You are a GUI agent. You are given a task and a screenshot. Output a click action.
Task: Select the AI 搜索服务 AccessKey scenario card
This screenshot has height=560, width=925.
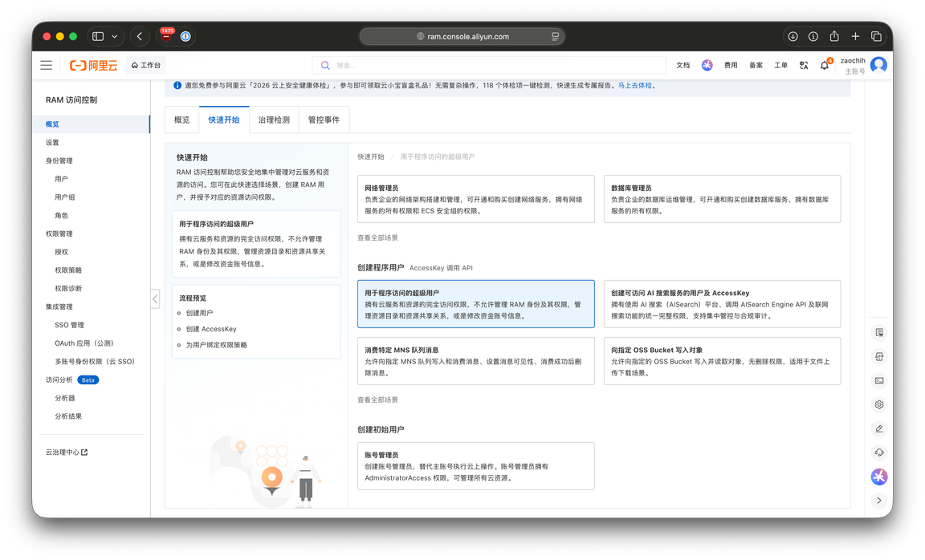722,304
